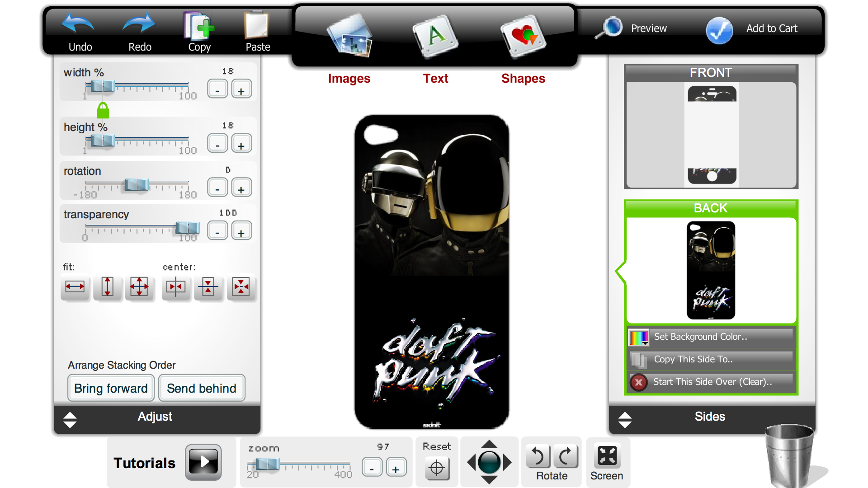Click the Reset view crosshair button

pos(437,468)
